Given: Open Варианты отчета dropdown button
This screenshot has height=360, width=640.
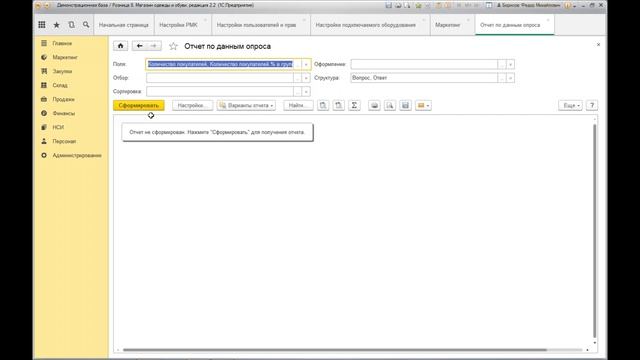Looking at the screenshot, I should click(x=246, y=105).
